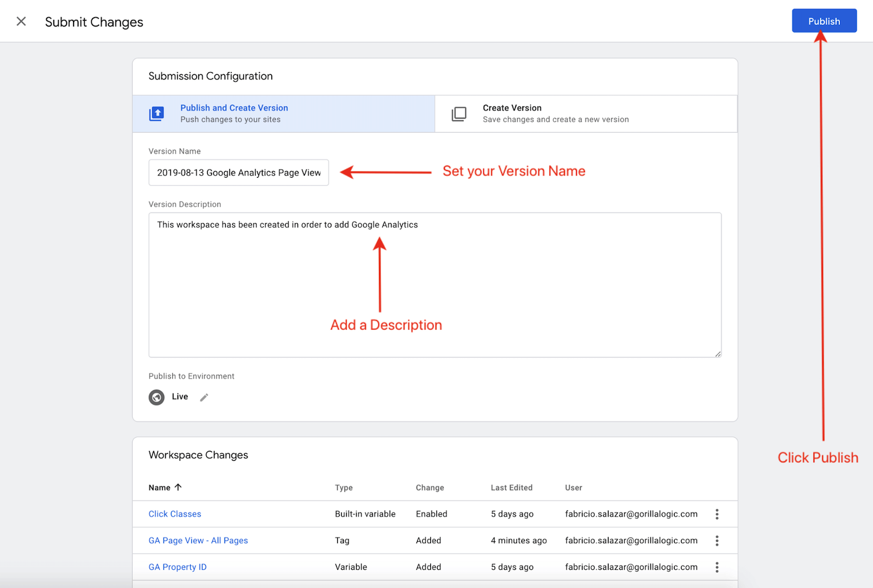873x588 pixels.
Task: Click user email in Click Classes row
Action: (631, 514)
